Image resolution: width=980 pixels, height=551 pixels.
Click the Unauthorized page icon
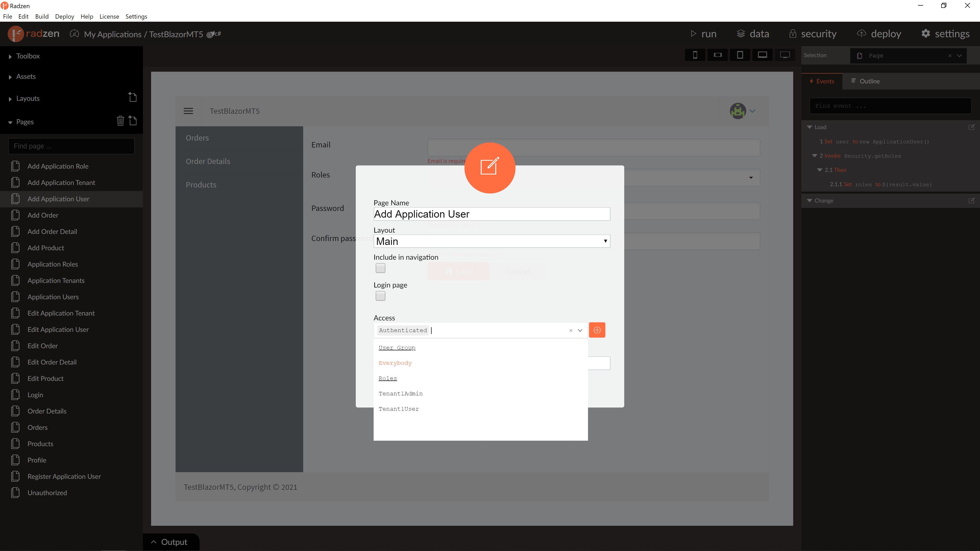point(15,493)
